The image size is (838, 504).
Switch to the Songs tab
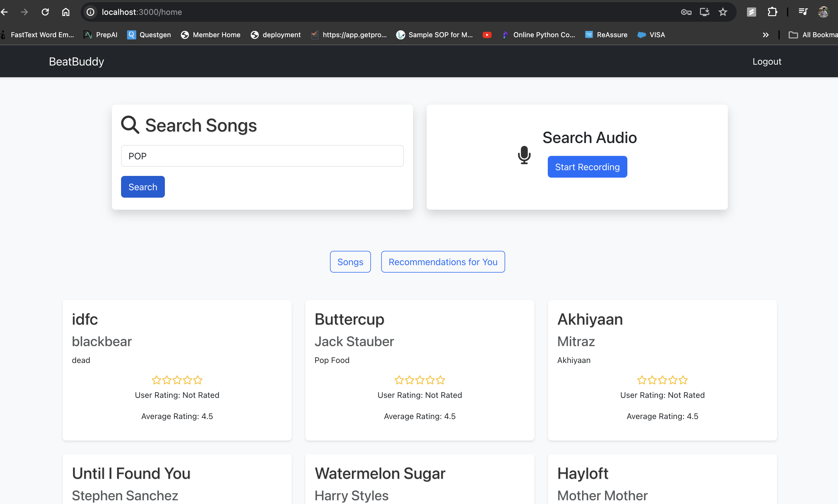350,262
